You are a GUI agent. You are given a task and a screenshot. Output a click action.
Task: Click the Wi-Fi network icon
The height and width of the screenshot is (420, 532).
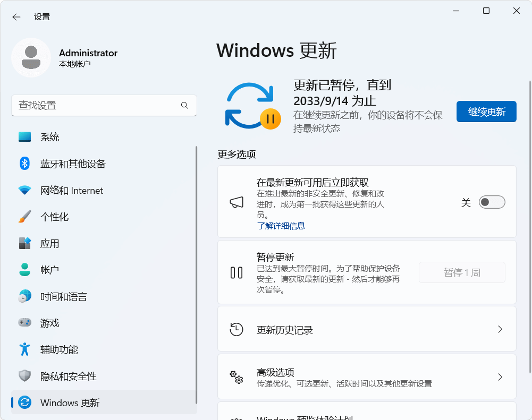tap(25, 190)
